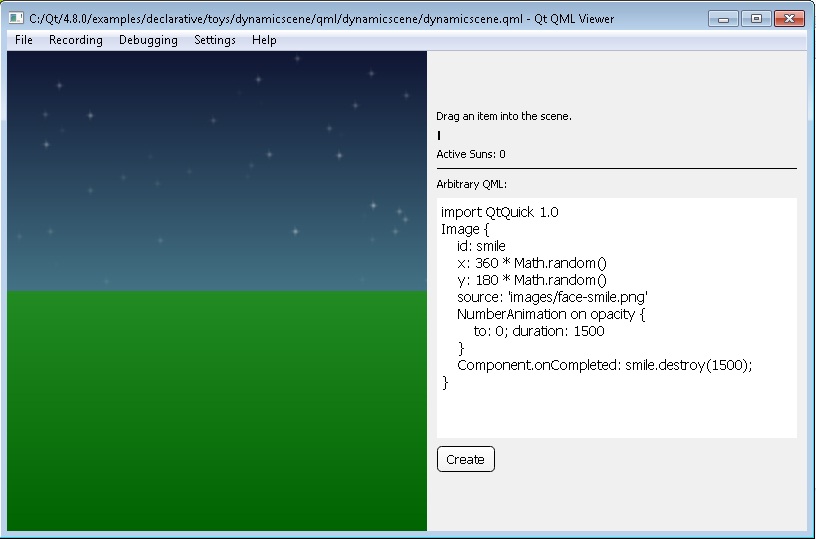This screenshot has width=818, height=539.
Task: Click the 'Component.onCompleted: smile.destroy(1500);' line
Action: (605, 365)
